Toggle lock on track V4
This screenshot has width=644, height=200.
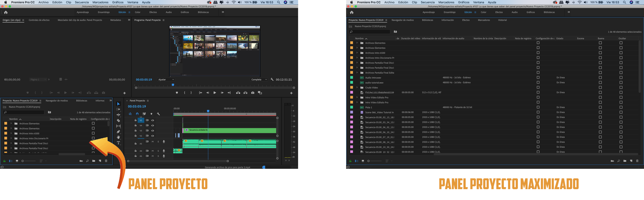pos(135,125)
